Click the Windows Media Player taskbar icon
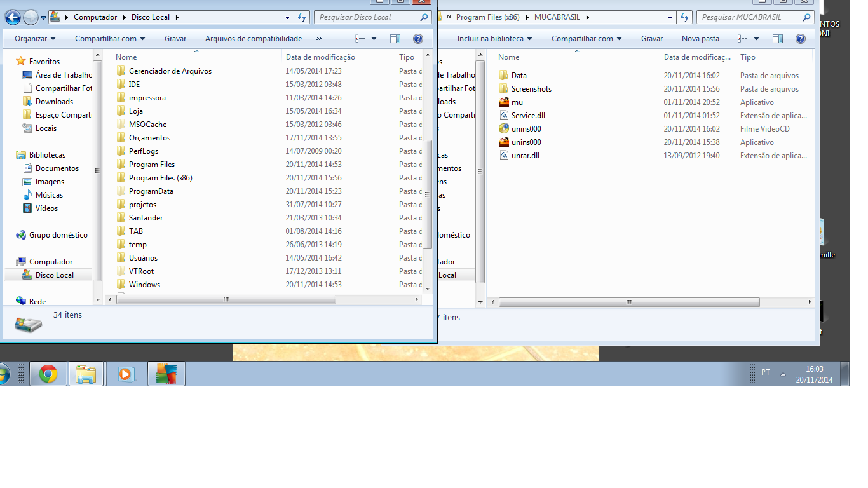The width and height of the screenshot is (868, 488). coord(126,374)
